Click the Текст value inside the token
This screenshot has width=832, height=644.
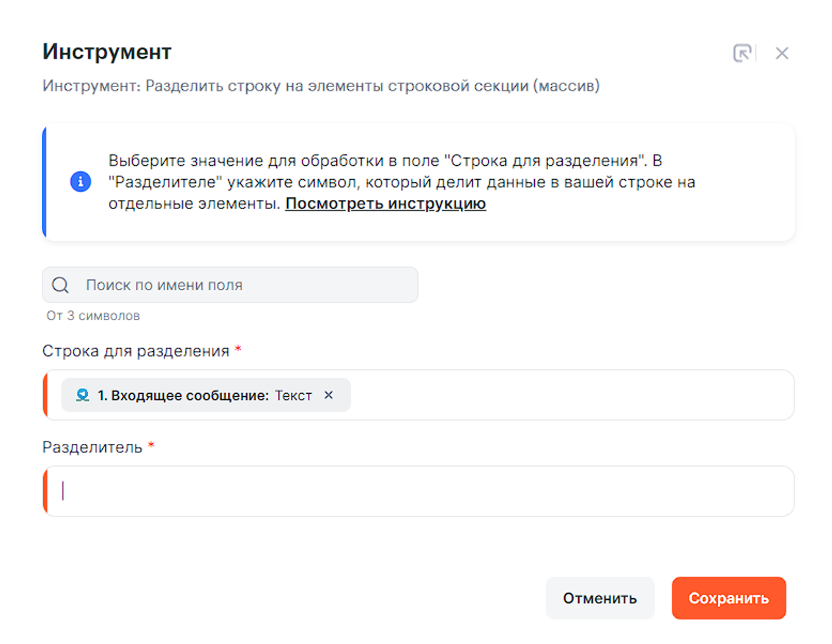[293, 396]
